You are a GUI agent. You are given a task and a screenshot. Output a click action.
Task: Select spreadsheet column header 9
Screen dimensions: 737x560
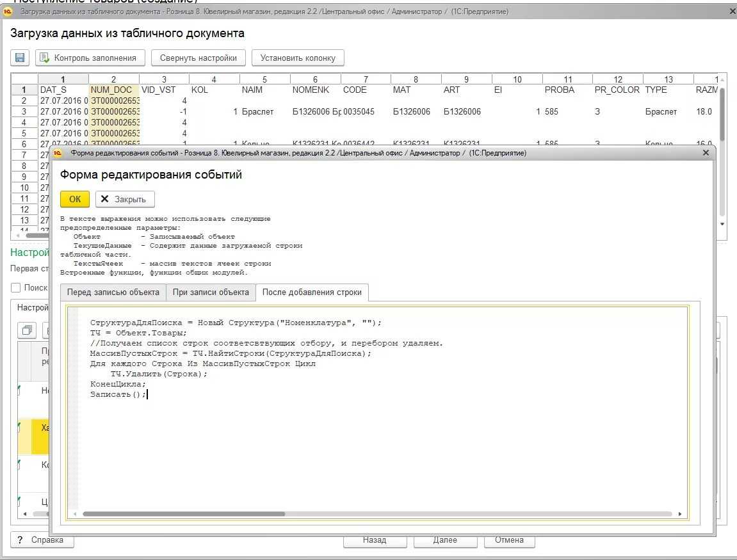(466, 79)
